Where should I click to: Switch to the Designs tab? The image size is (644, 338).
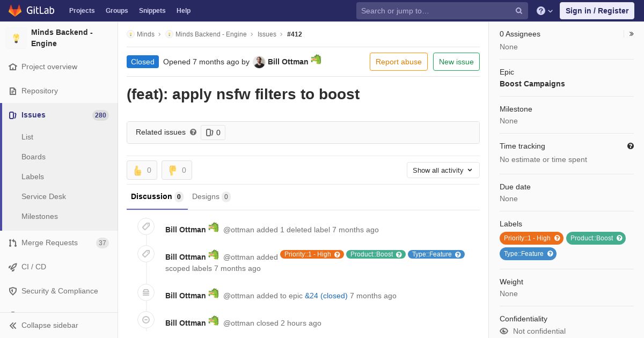(x=211, y=196)
